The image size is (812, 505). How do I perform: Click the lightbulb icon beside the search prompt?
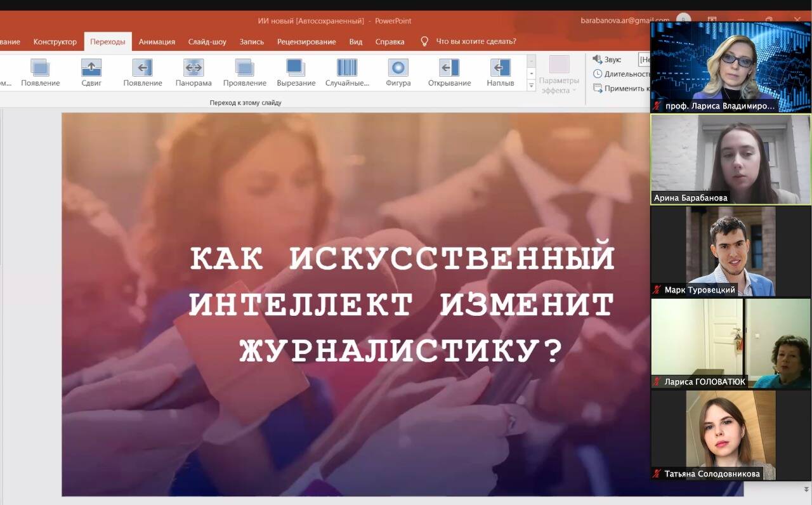[x=424, y=41]
